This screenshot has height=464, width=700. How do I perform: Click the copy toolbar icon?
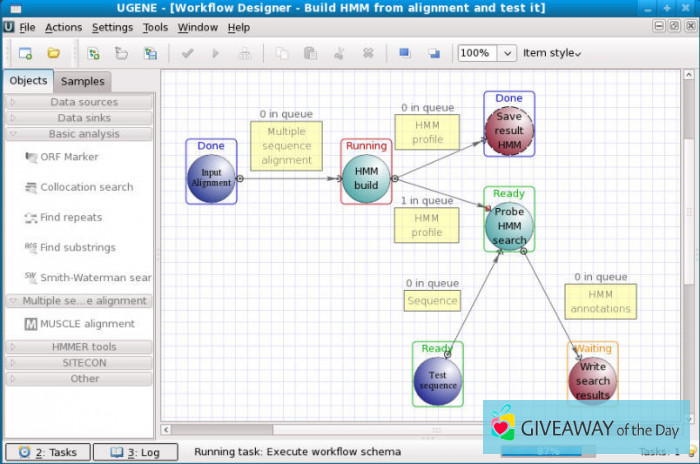(283, 53)
